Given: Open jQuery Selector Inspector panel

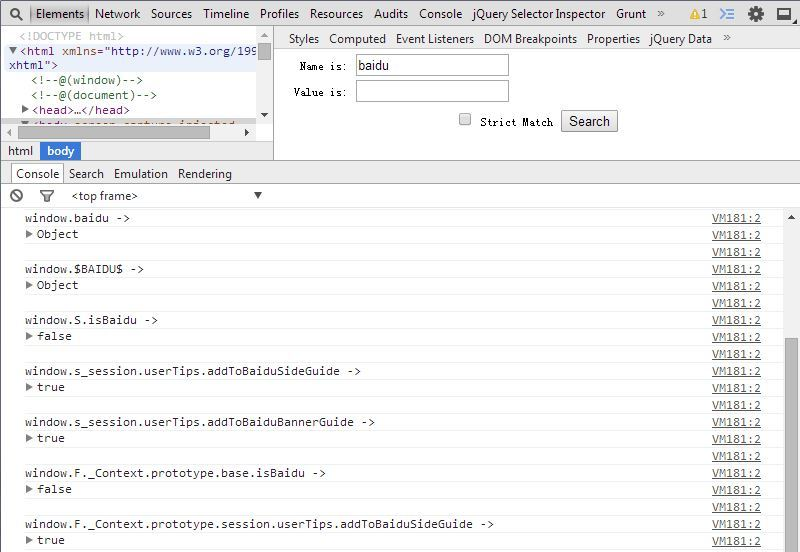Looking at the screenshot, I should tap(539, 14).
